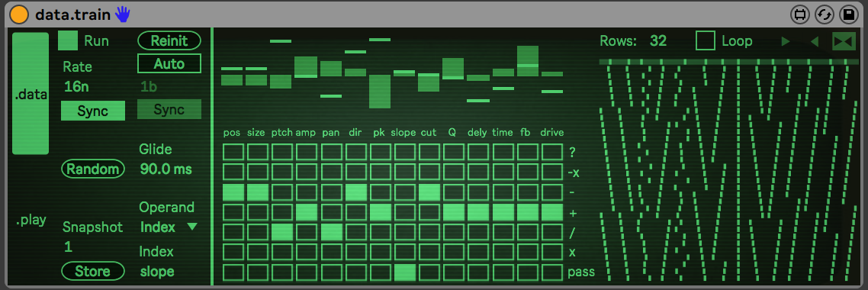Click the Glide 90.0 ms value field

(166, 169)
